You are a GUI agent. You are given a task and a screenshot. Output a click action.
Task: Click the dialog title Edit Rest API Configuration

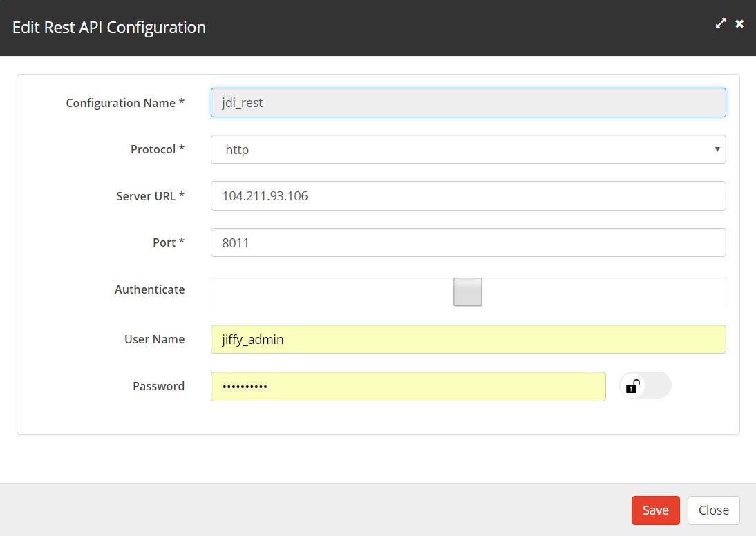point(109,28)
